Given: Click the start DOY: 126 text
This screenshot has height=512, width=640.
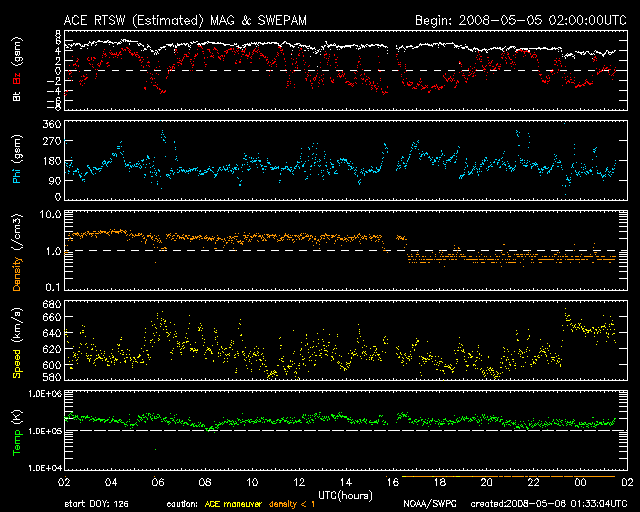Looking at the screenshot, I should coord(95,504).
